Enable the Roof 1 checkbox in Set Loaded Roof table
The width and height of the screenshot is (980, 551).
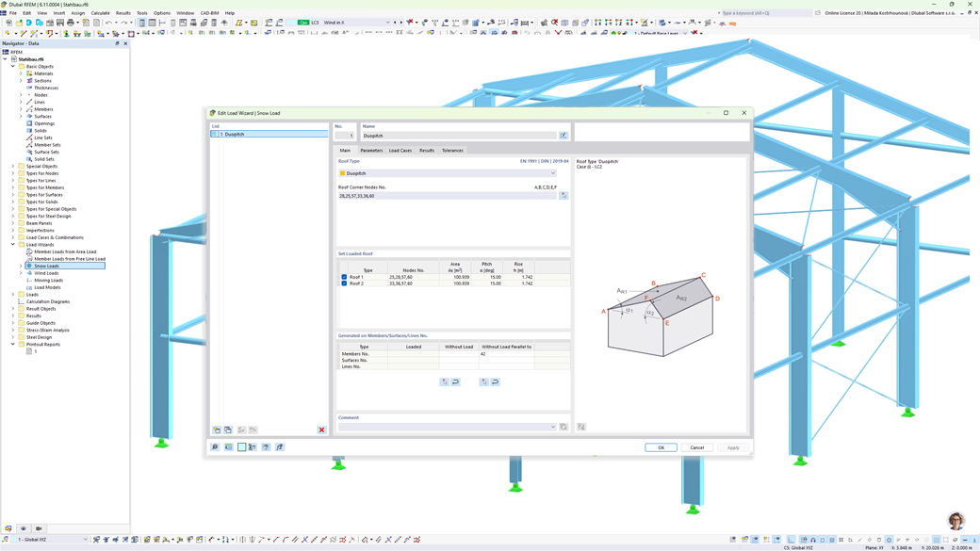point(344,277)
